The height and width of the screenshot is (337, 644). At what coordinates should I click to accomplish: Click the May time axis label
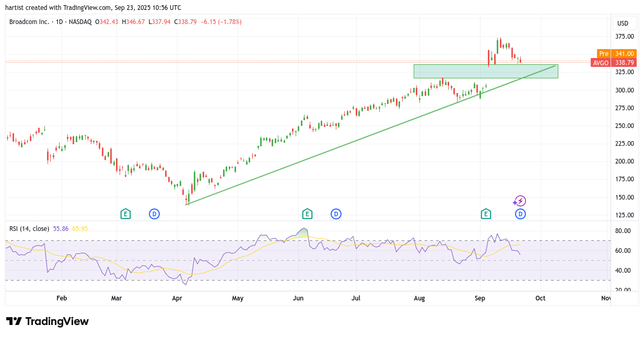tap(238, 298)
